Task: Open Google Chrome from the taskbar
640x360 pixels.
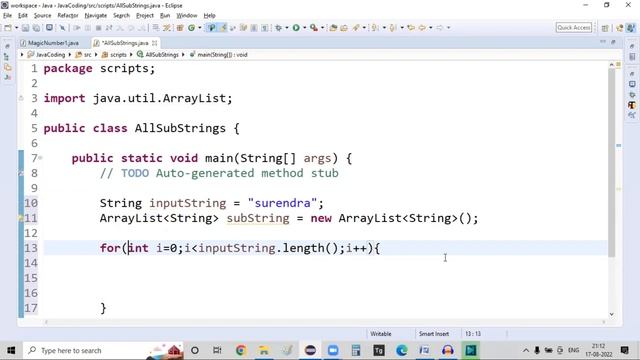Action: point(241,350)
